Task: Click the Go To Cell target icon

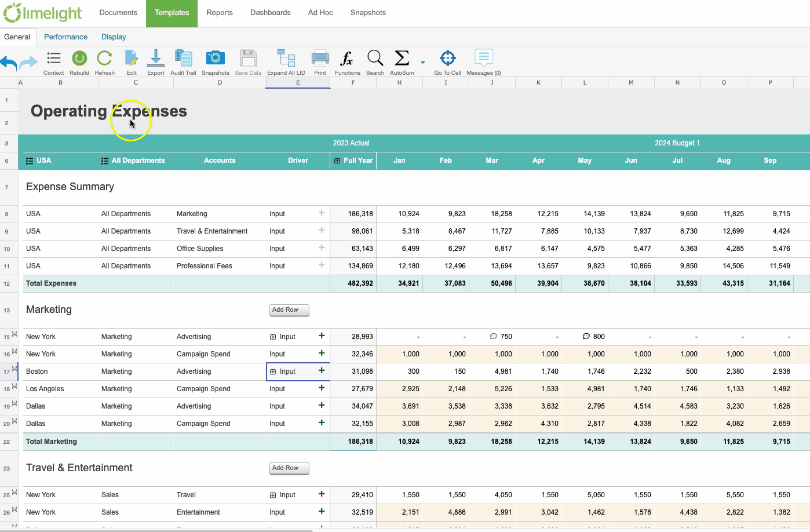Action: [x=447, y=59]
